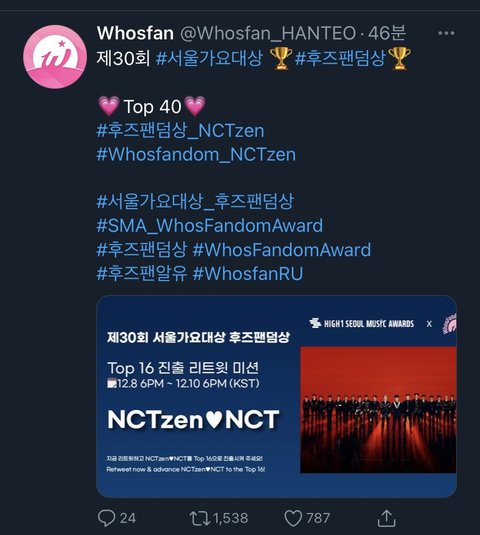Image resolution: width=480 pixels, height=535 pixels.
Task: View the 1,538 retweet count
Action: [231, 518]
